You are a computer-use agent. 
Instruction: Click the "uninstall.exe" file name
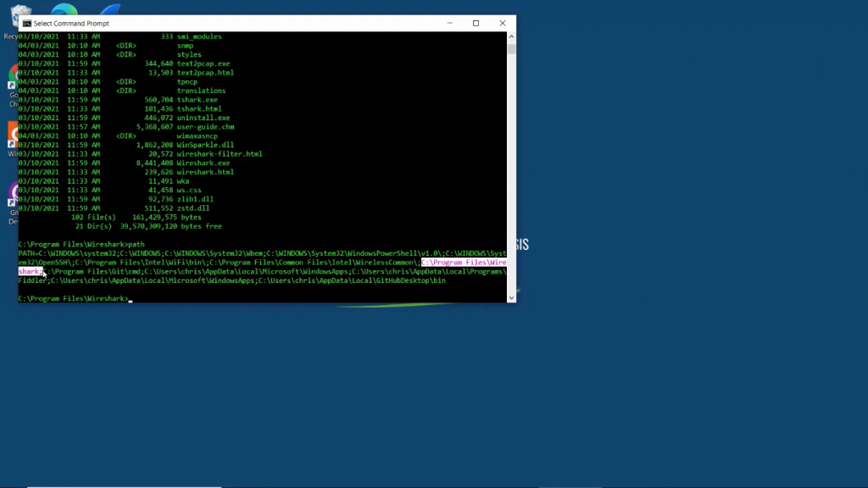tap(203, 118)
